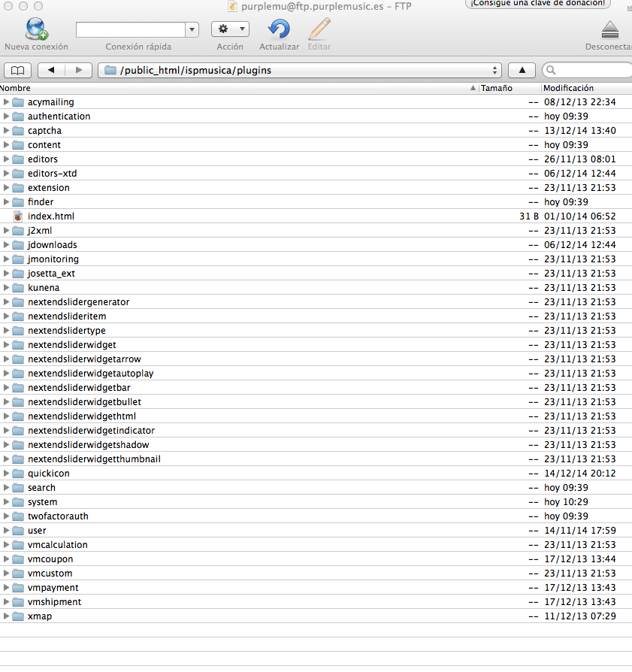Click the 11/12/13 07:29 date of xmap
This screenshot has width=632, height=672.
(x=580, y=616)
